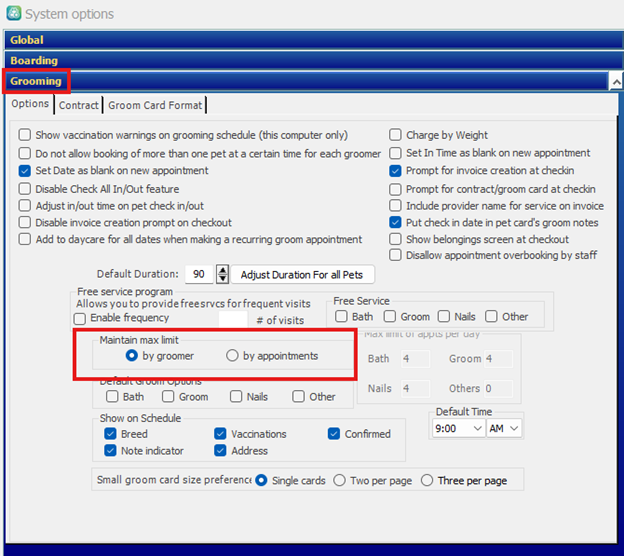Check Default Groom Options Groom checkbox
This screenshot has width=624, height=556.
168,396
